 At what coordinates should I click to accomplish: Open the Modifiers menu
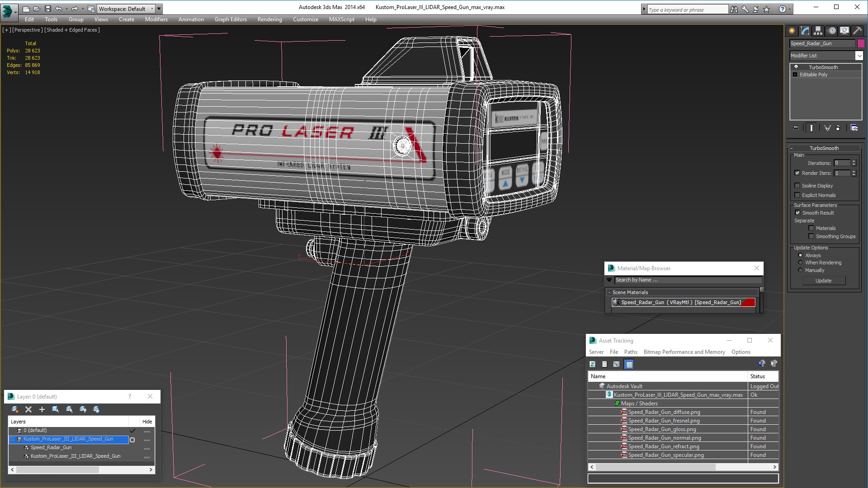coord(156,19)
